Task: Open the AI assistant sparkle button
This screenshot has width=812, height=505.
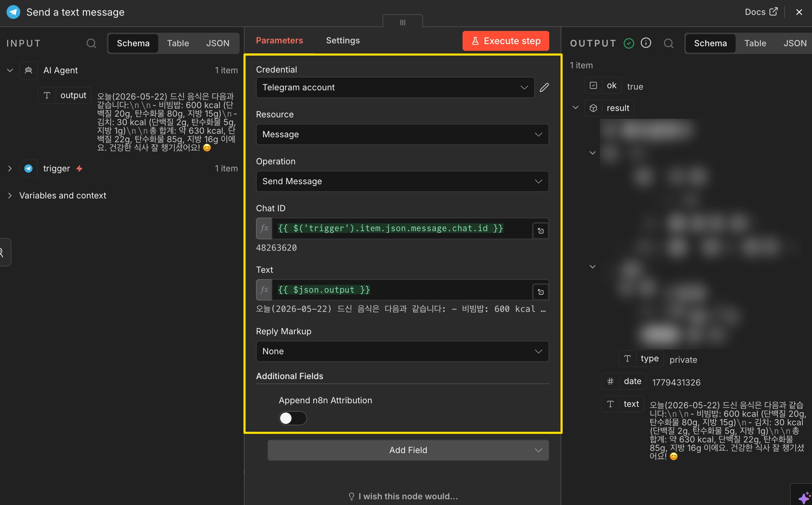Action: 804,497
